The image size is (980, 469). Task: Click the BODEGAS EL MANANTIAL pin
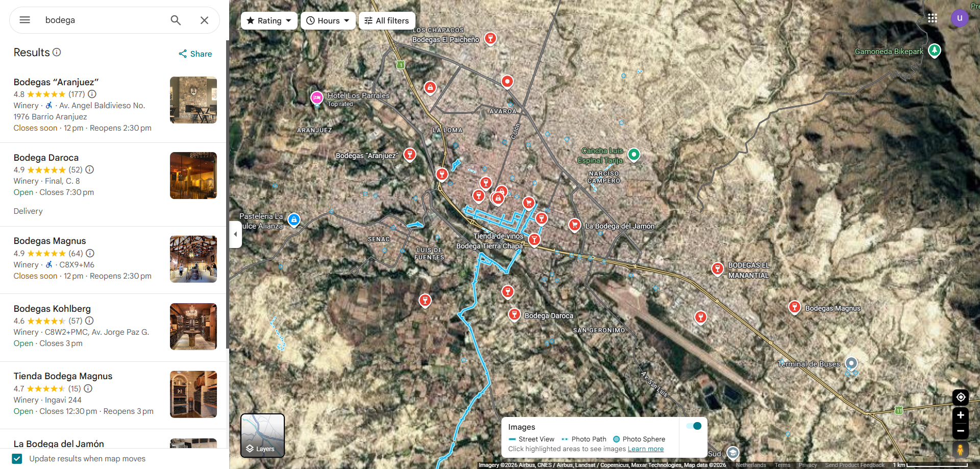(718, 268)
